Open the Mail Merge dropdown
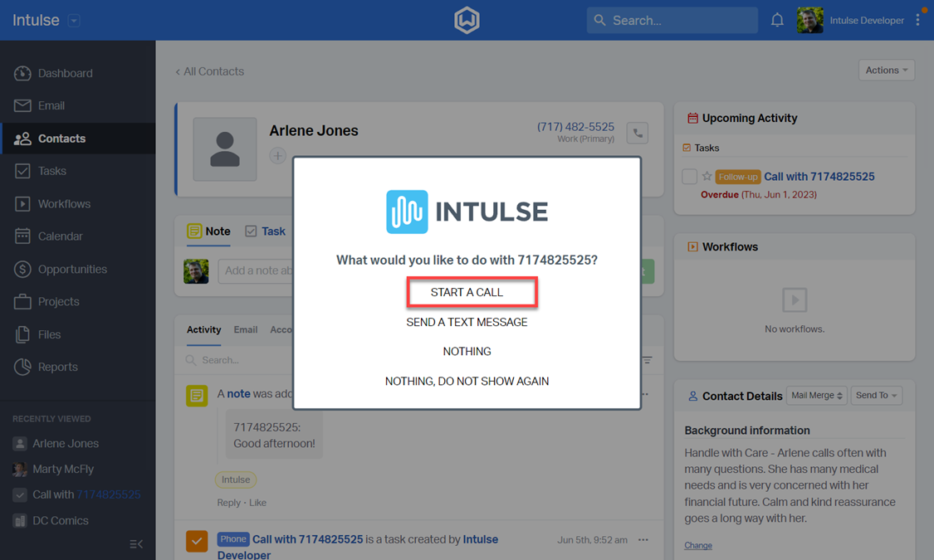Viewport: 934px width, 560px height. [x=816, y=396]
